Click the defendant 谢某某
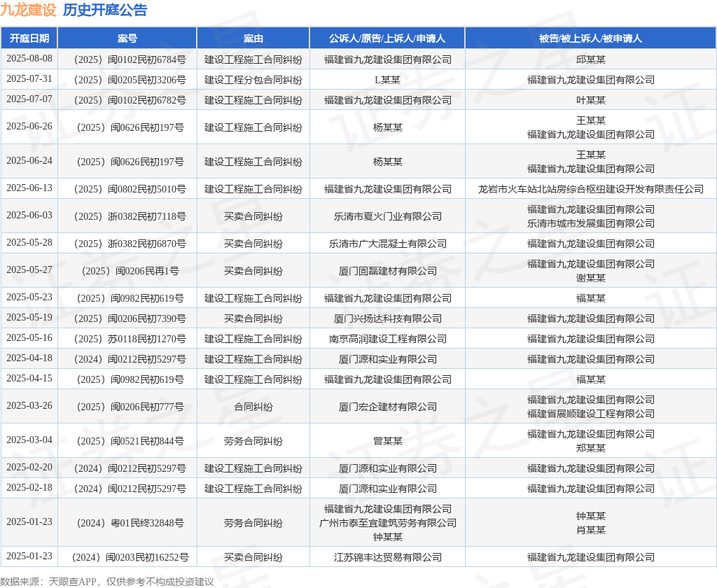Viewport: 717px width, 588px height. tap(590, 278)
